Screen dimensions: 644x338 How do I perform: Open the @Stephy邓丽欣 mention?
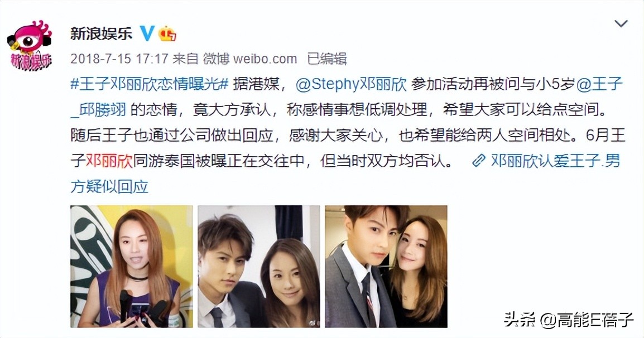pos(351,84)
